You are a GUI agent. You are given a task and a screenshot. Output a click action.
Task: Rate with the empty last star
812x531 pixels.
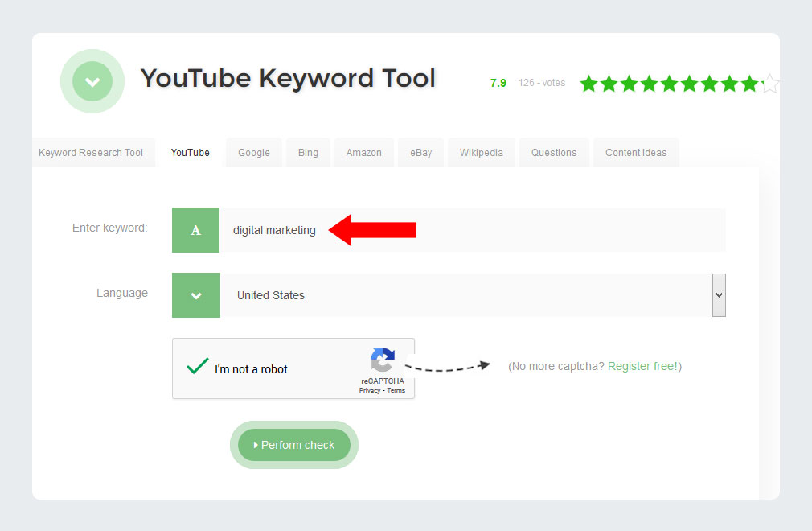[x=770, y=84]
